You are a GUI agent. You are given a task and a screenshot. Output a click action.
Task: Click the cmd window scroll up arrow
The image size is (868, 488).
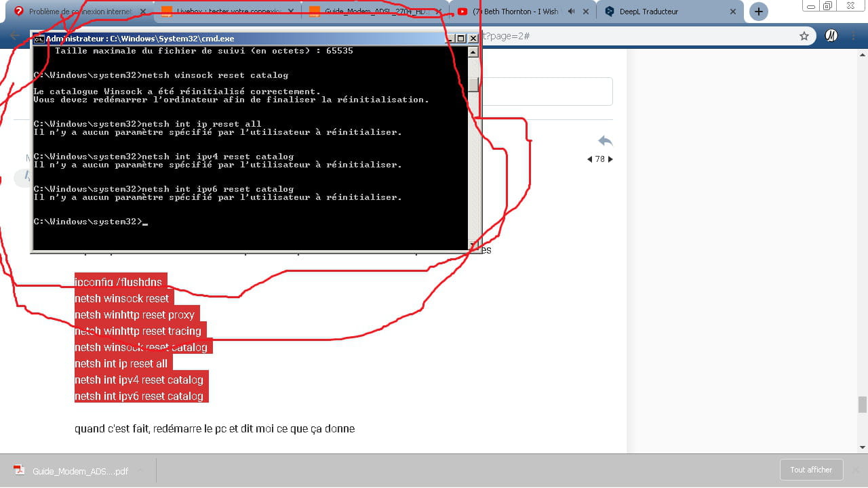[x=473, y=52]
